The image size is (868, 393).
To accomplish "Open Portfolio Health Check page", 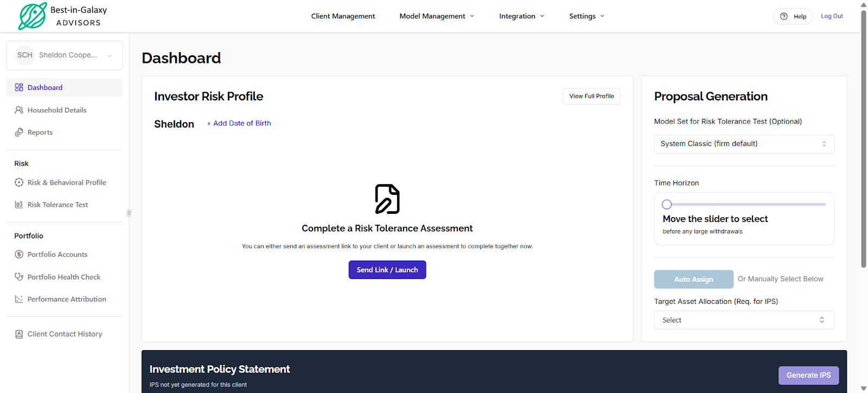I will (x=65, y=277).
